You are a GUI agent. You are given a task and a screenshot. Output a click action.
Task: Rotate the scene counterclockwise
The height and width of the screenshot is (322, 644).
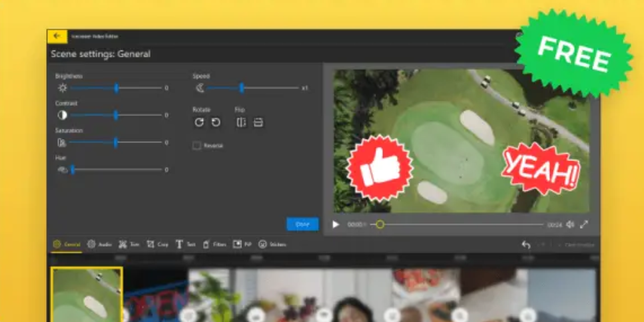point(216,122)
